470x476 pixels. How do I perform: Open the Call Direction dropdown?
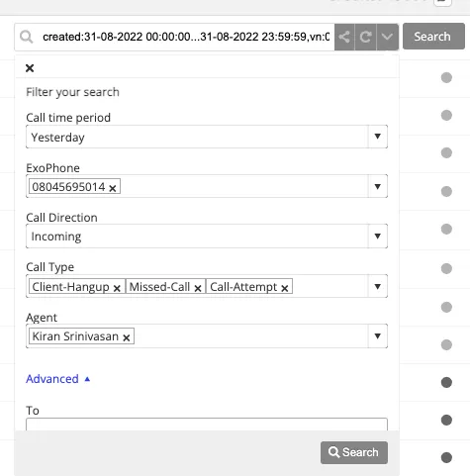[x=207, y=237]
